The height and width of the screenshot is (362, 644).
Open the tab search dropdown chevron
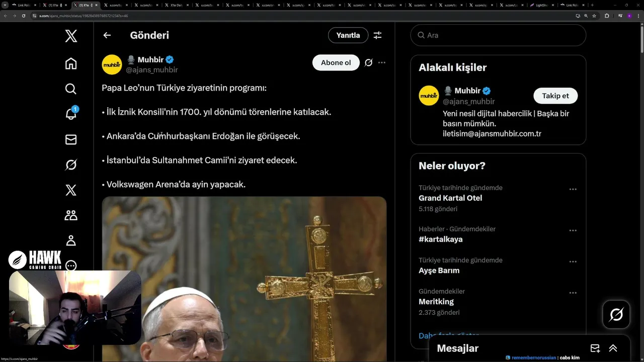(5, 5)
